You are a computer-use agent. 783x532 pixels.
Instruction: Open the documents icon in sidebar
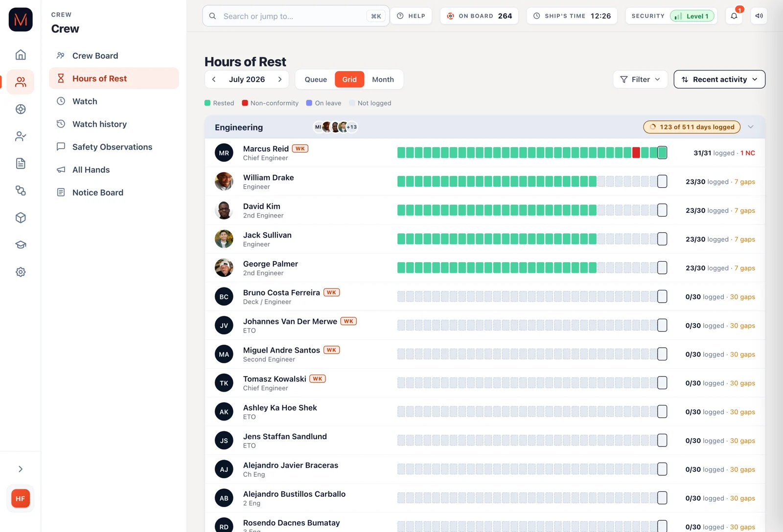[21, 163]
